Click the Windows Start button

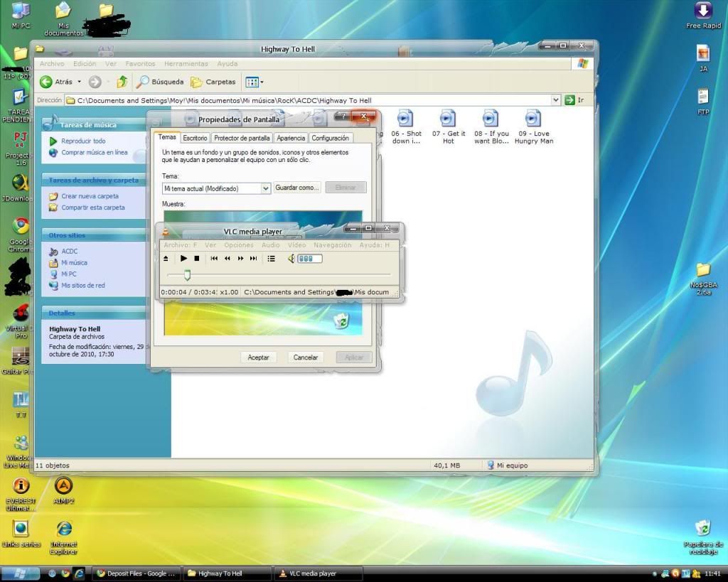[20, 573]
